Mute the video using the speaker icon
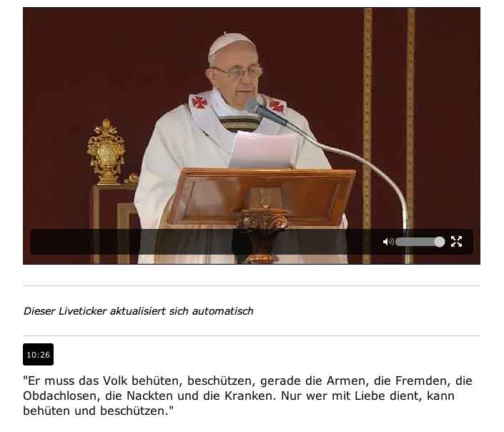The image size is (504, 432). click(x=388, y=242)
